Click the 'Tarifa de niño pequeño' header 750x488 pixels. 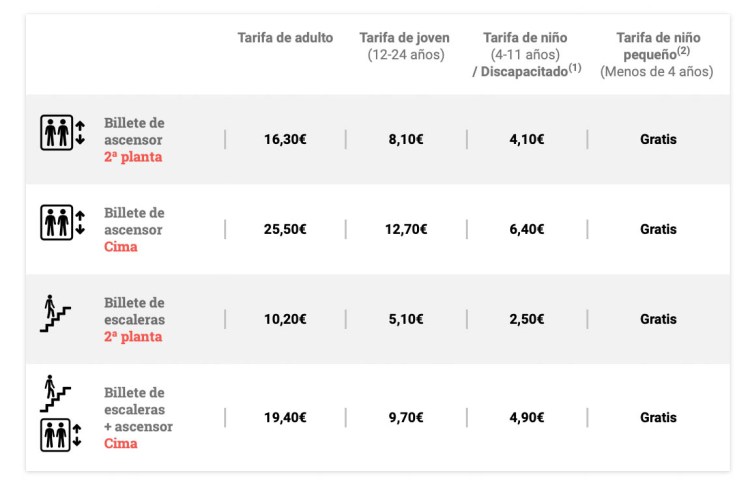click(657, 55)
